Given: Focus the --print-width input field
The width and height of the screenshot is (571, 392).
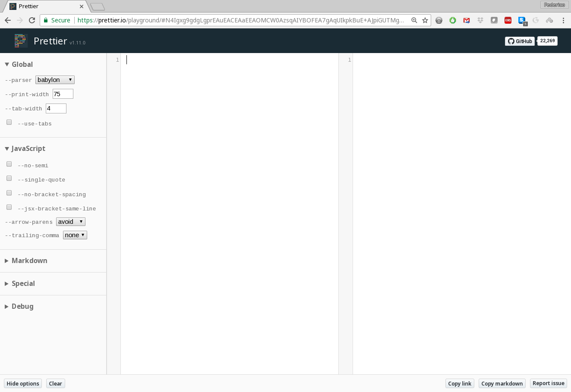Looking at the screenshot, I should pos(63,94).
